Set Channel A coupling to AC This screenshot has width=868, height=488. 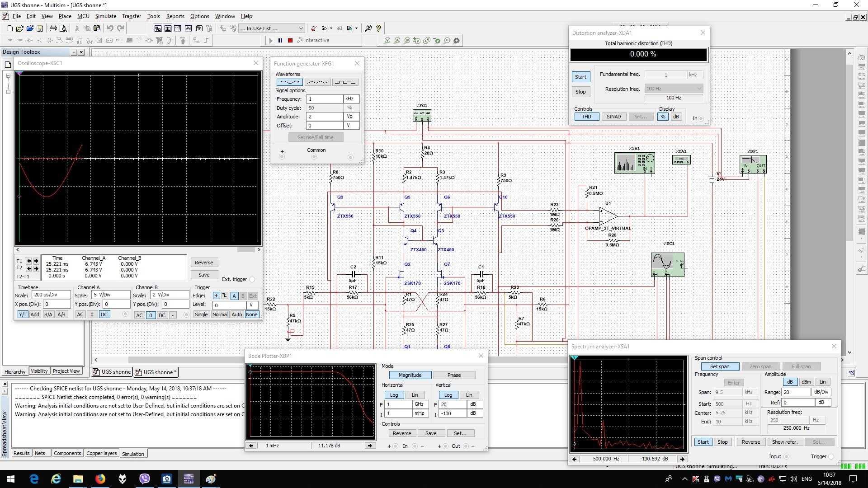[x=80, y=314]
